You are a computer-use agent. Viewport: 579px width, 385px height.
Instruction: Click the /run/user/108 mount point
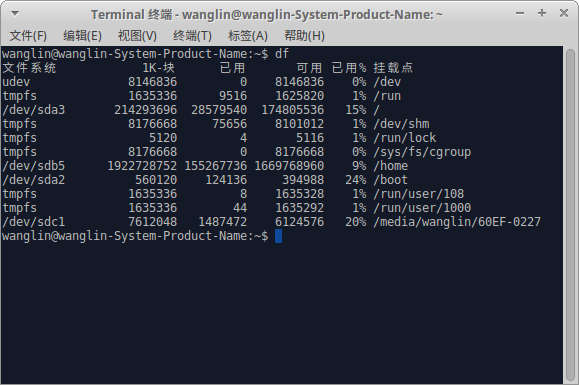419,194
